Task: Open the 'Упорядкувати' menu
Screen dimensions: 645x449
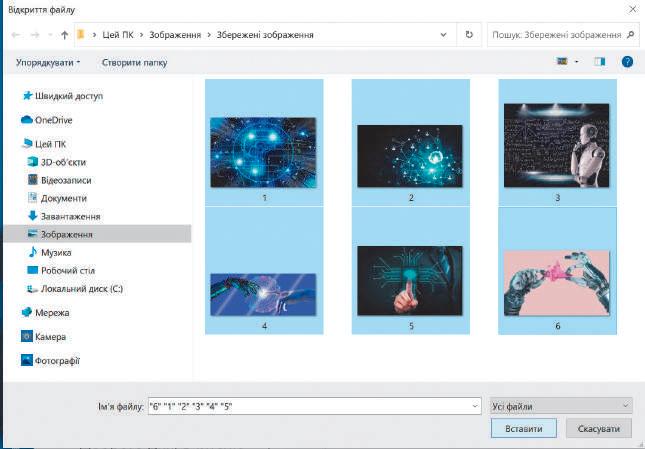Action: tap(48, 62)
